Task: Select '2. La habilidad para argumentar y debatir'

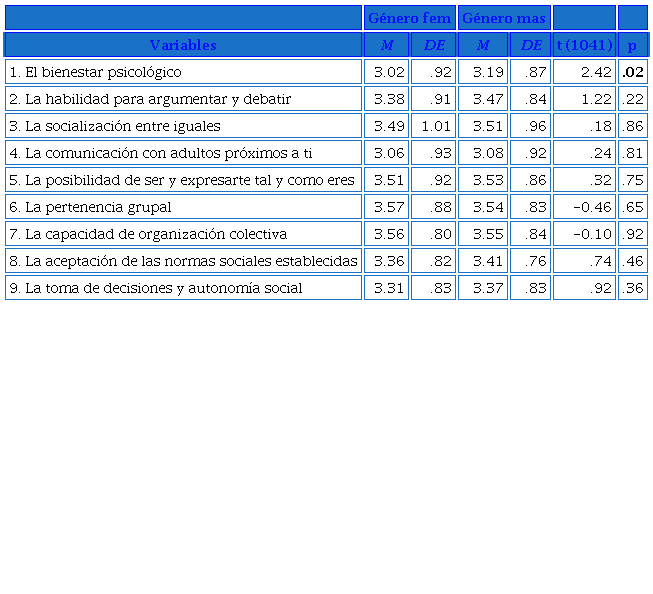Action: click(183, 99)
